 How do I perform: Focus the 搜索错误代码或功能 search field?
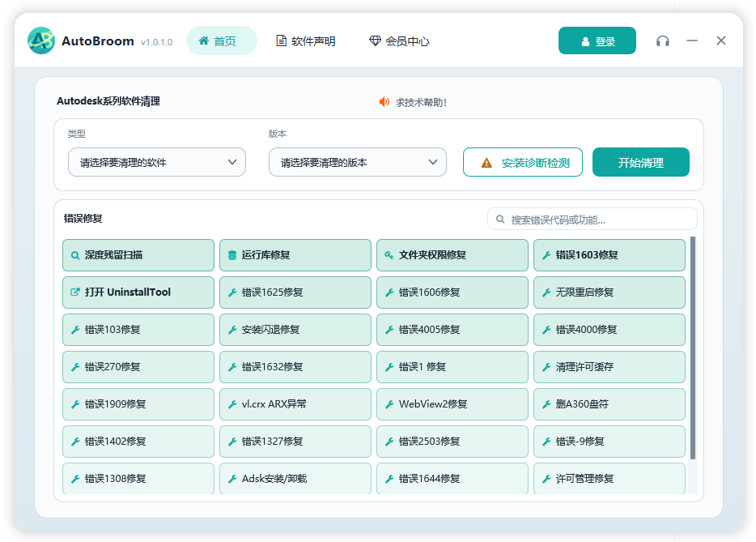(592, 220)
